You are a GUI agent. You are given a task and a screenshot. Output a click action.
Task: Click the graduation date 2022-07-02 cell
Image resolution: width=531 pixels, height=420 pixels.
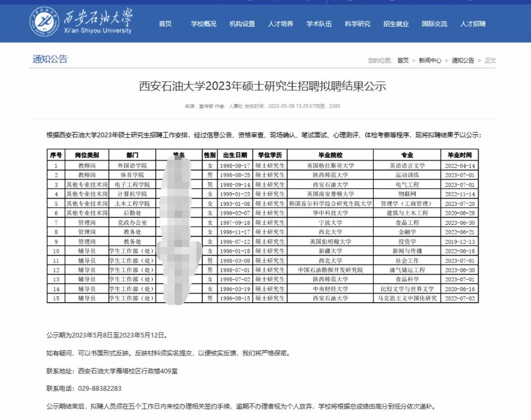point(460,298)
